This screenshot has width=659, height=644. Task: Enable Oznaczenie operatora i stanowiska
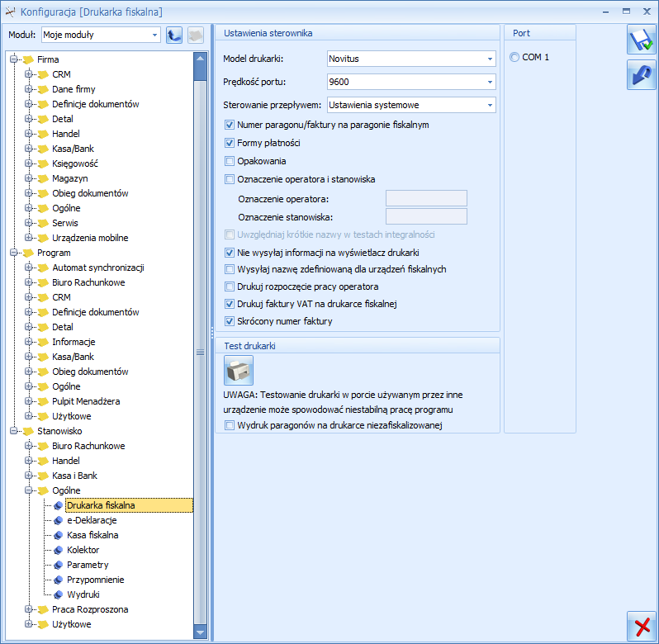230,179
